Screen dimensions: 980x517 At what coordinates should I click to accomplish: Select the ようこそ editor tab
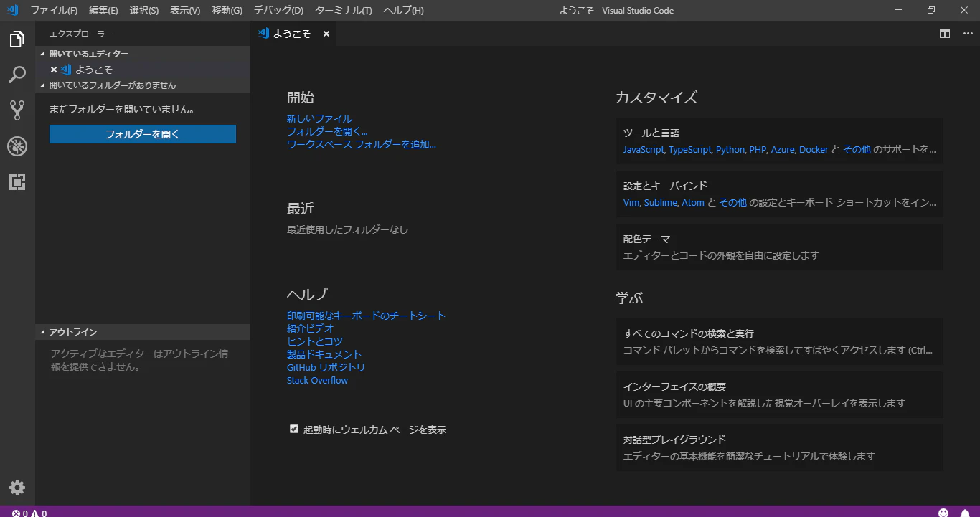coord(293,34)
